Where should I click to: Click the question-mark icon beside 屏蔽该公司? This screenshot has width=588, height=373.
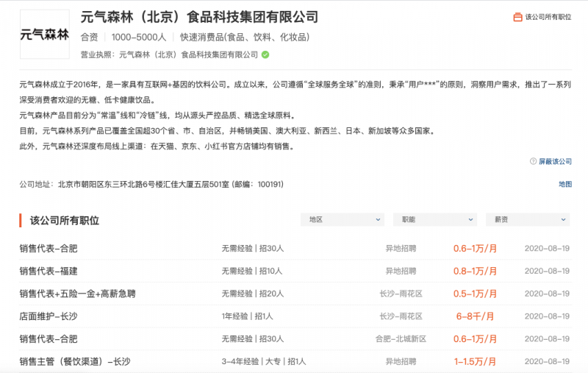533,161
